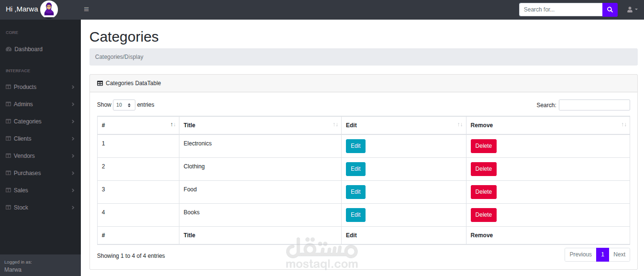This screenshot has height=276, width=644.
Task: Click the Stock sidebar icon
Action: coord(8,208)
